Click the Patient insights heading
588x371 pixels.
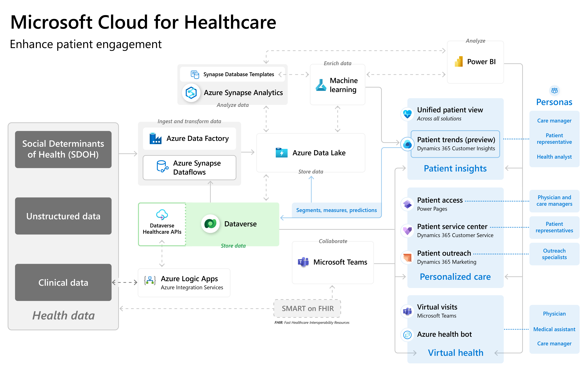(x=455, y=168)
